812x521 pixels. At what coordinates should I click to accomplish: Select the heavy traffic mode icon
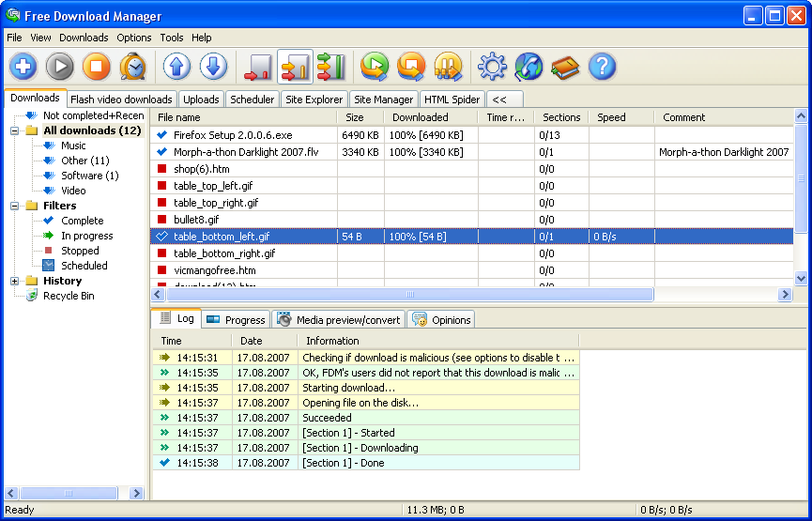(x=330, y=67)
